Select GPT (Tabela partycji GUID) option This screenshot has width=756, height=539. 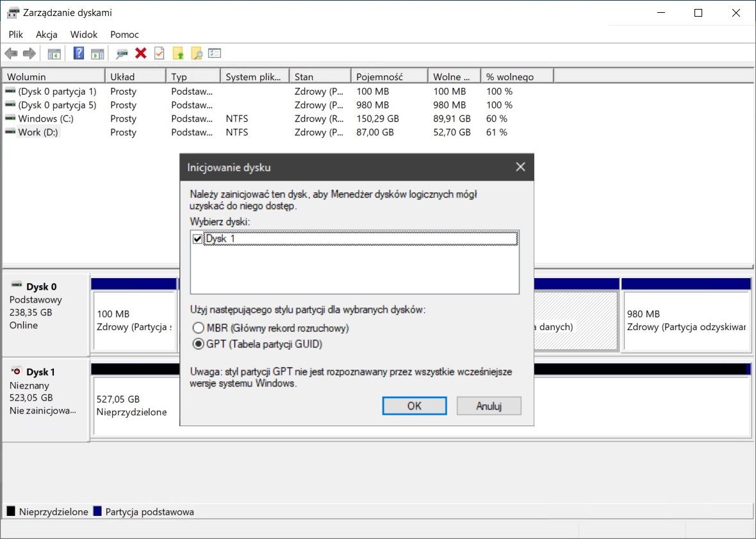pyautogui.click(x=198, y=344)
